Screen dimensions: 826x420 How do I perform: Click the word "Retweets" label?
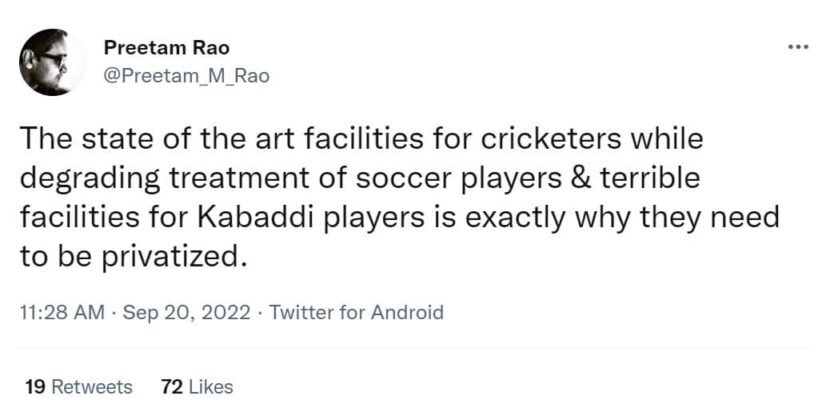tap(91, 386)
